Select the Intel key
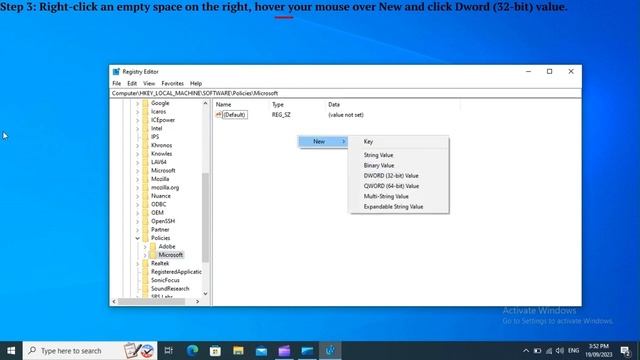 point(156,128)
